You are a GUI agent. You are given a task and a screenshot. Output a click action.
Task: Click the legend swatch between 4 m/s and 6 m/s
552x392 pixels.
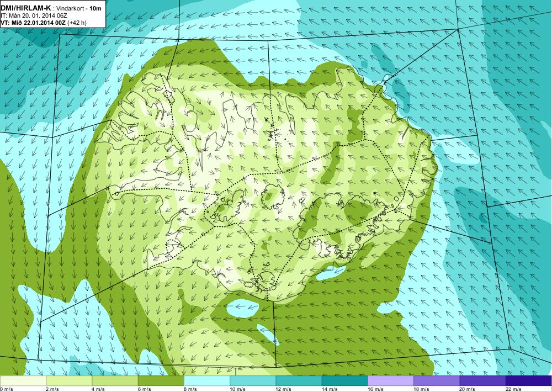coord(115,380)
